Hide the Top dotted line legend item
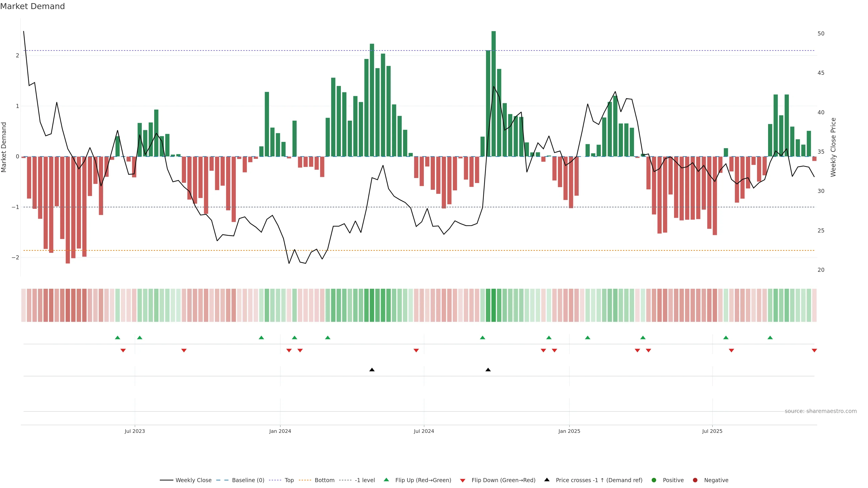The width and height of the screenshot is (868, 488). click(x=289, y=480)
